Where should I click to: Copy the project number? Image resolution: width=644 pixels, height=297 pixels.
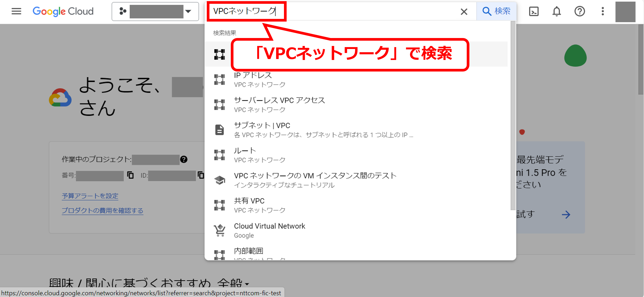130,175
